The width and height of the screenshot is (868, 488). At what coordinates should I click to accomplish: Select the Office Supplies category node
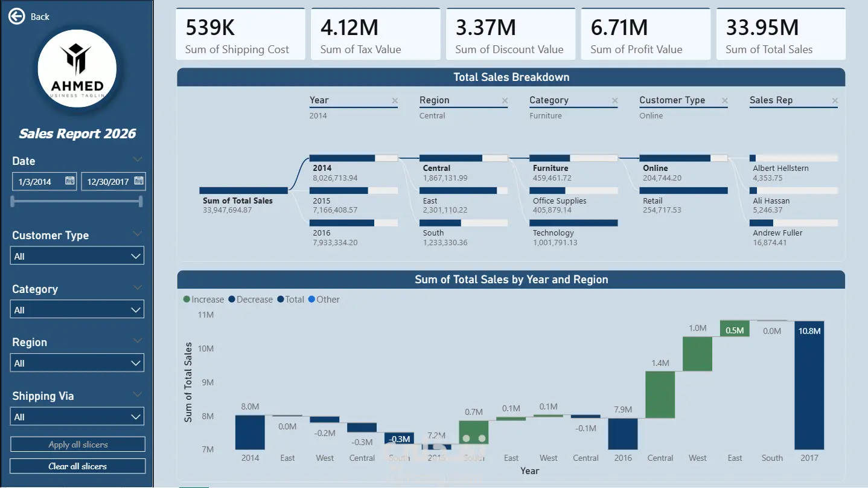click(x=573, y=201)
